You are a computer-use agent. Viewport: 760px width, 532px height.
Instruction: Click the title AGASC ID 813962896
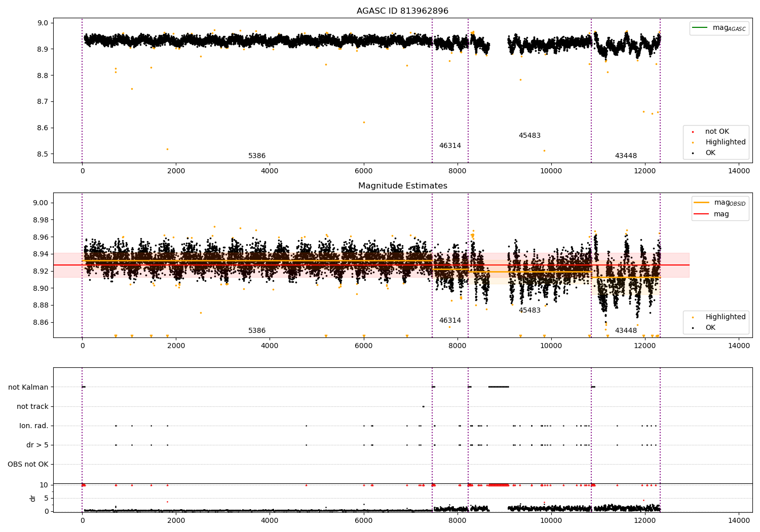click(402, 11)
